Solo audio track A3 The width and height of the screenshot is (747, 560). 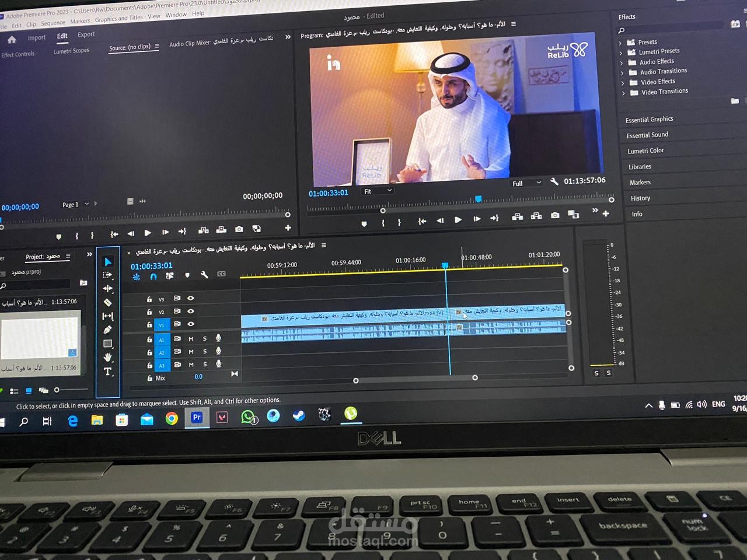[x=205, y=365]
